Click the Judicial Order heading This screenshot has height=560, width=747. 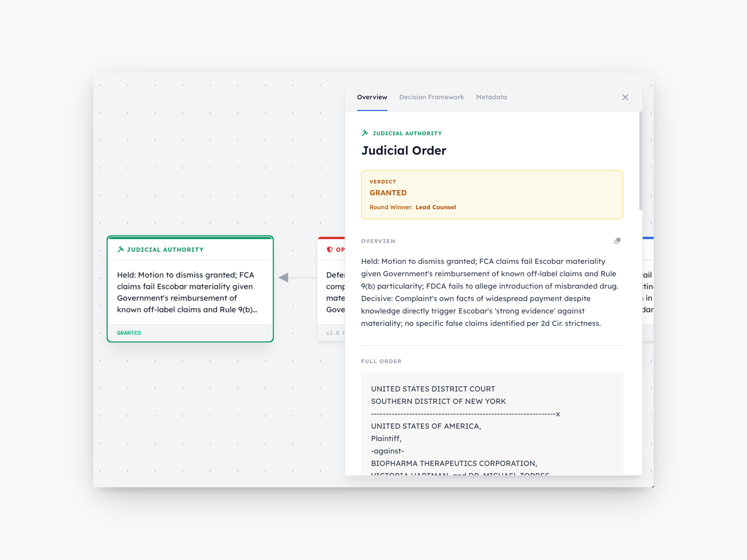tap(403, 150)
